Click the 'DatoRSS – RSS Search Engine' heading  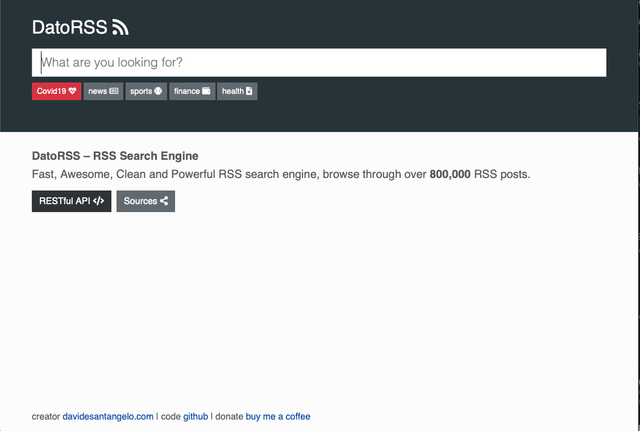coord(115,156)
